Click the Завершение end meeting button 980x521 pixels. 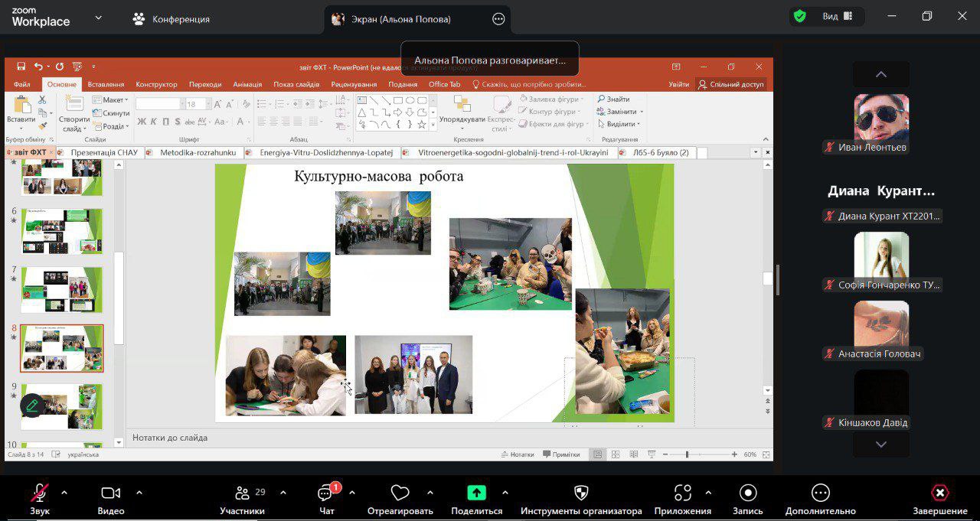click(939, 493)
